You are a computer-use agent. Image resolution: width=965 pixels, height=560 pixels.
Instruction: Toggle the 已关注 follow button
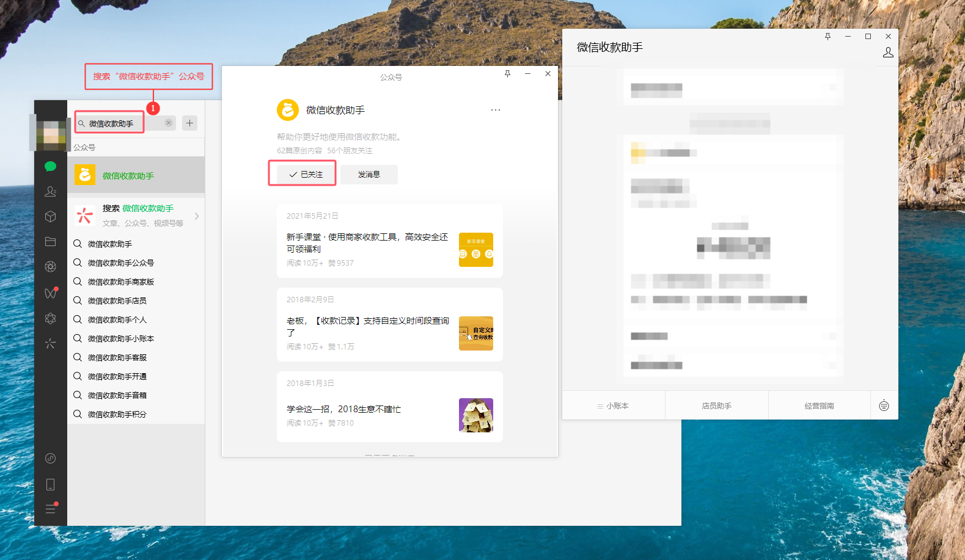tap(306, 175)
